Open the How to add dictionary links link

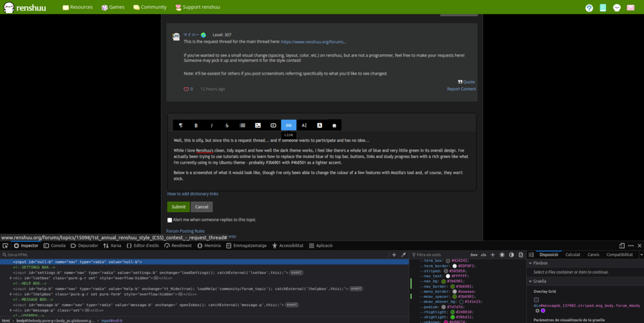[193, 193]
